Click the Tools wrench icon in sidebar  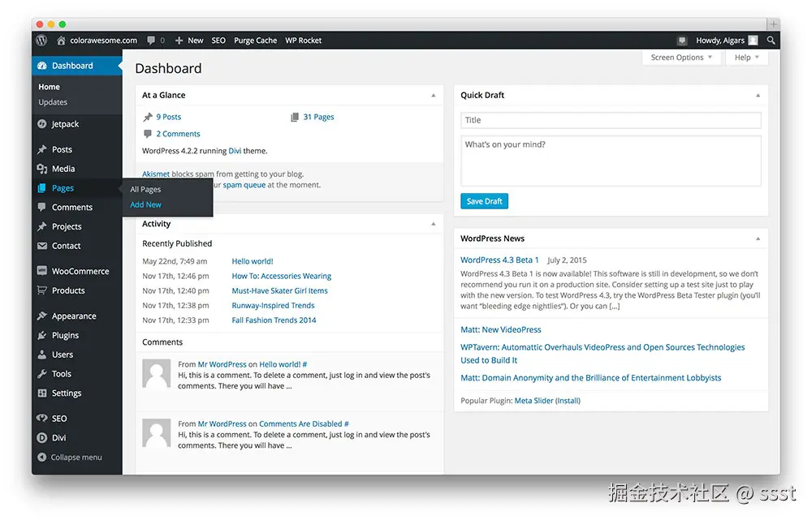coord(42,373)
